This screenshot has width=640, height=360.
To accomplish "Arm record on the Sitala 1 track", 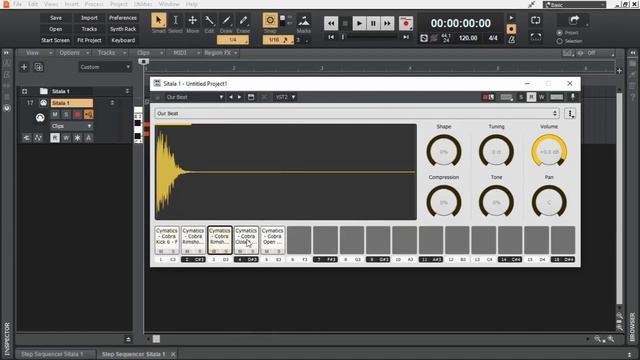I will point(77,115).
